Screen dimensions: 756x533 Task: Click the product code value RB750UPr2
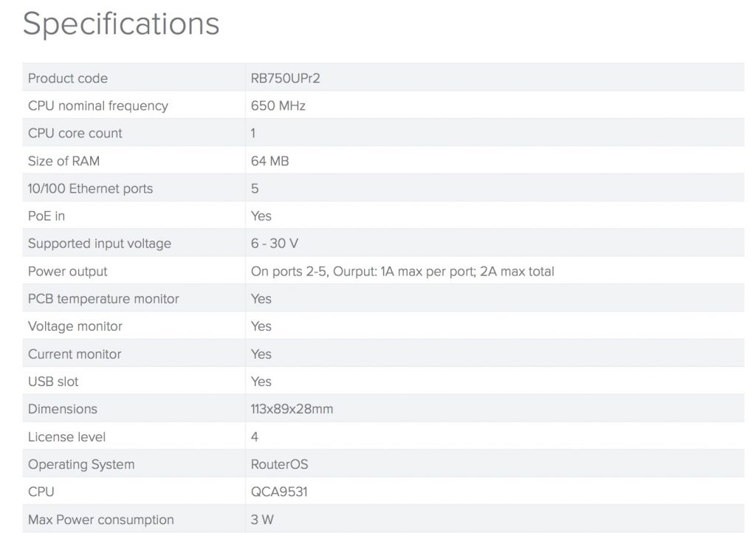[x=286, y=78]
